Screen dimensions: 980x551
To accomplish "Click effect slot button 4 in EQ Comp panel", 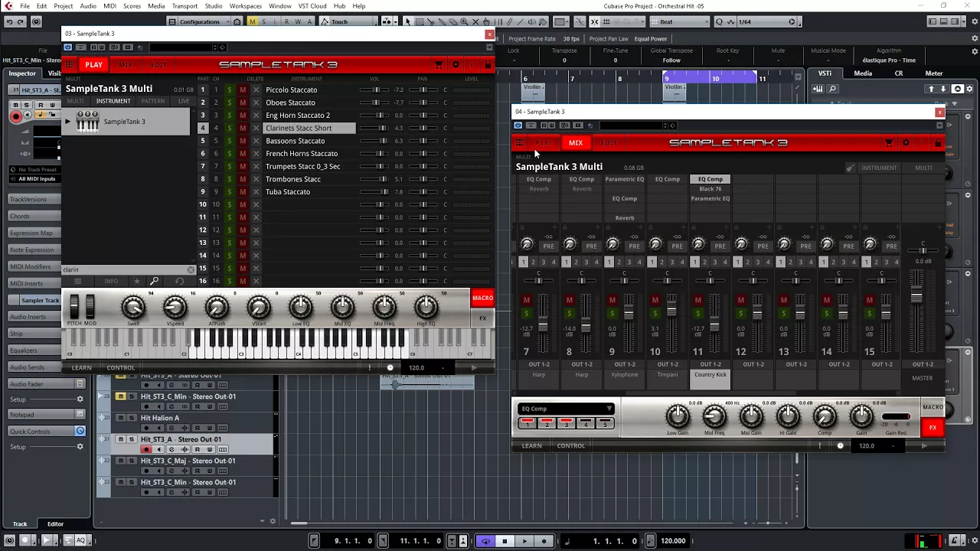I will click(x=586, y=422).
